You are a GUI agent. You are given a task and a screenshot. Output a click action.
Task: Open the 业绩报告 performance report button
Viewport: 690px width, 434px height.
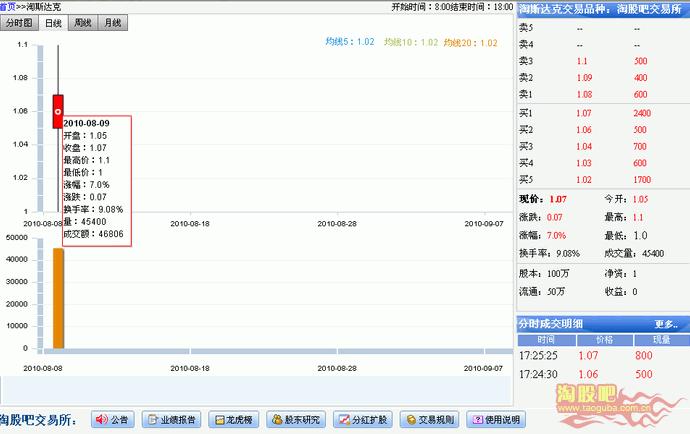point(172,419)
